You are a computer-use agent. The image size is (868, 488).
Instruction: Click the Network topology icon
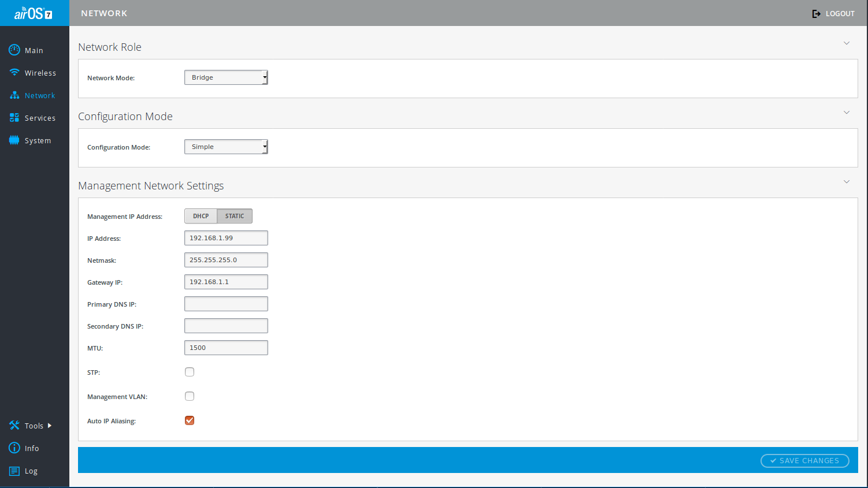pos(14,95)
